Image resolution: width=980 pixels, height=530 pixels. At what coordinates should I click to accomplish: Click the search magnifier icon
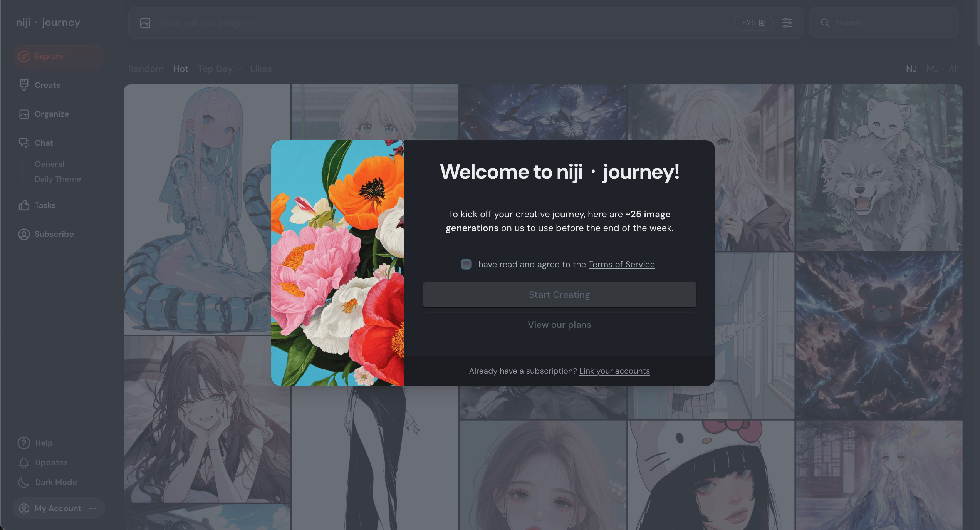click(825, 23)
